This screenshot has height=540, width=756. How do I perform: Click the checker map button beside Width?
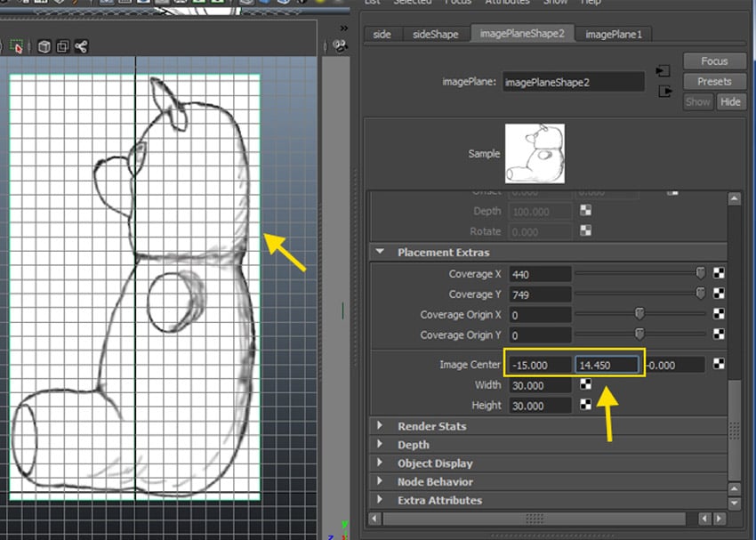[x=586, y=385]
